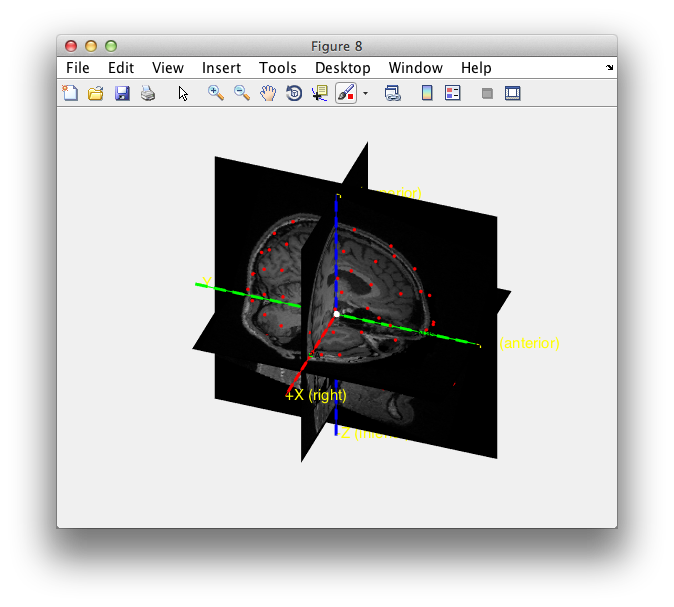Open a file with the folder icon

96,93
